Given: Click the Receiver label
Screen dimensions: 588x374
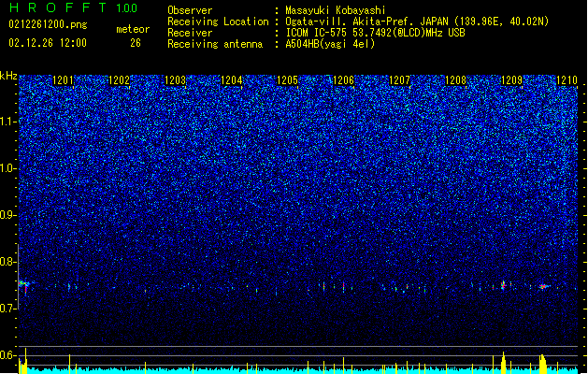Looking at the screenshot, I should point(190,33).
